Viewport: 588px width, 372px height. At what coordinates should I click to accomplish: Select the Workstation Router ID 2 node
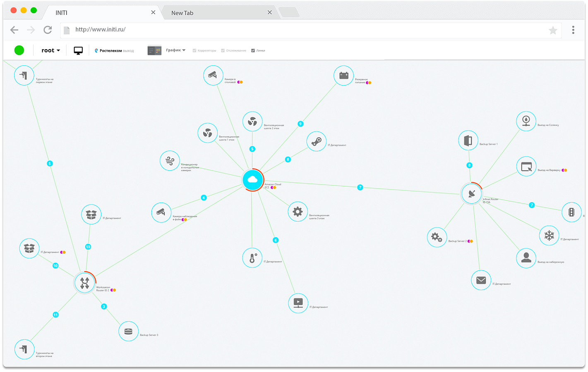pyautogui.click(x=85, y=283)
